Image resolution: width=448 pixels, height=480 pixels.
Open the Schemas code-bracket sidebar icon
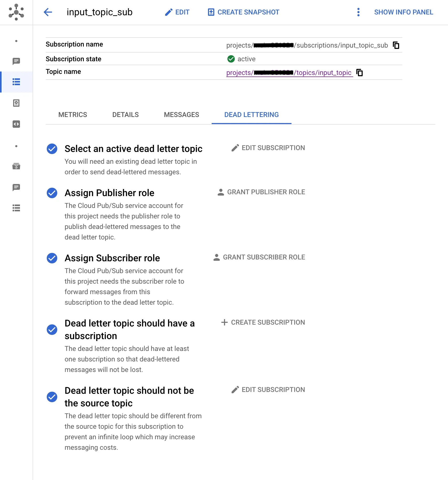click(x=16, y=124)
